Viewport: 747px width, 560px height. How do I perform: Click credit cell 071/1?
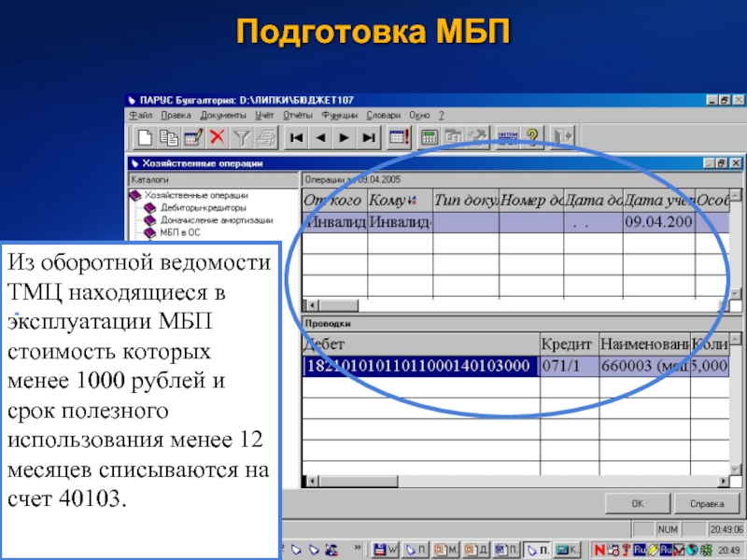[570, 366]
